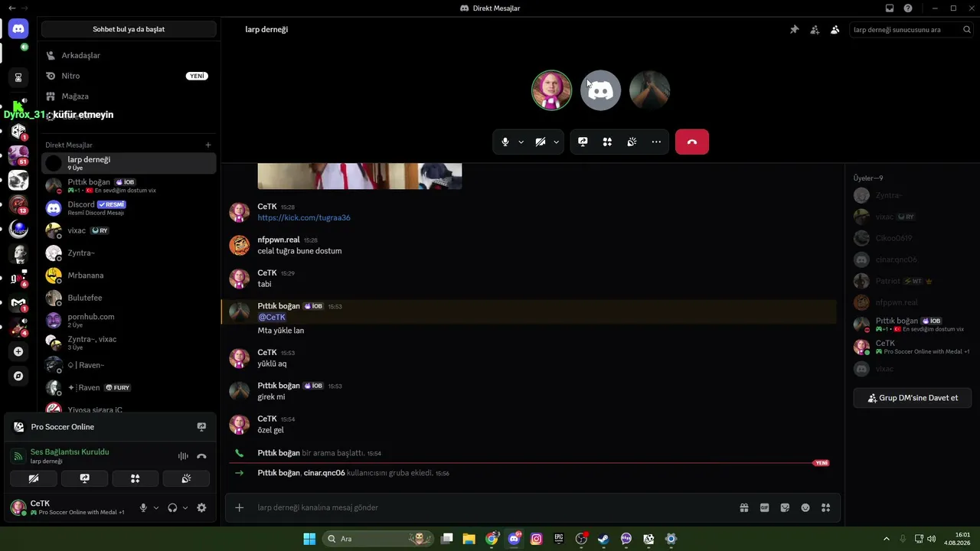
Task: Open the help icon in the title bar
Action: [x=908, y=8]
